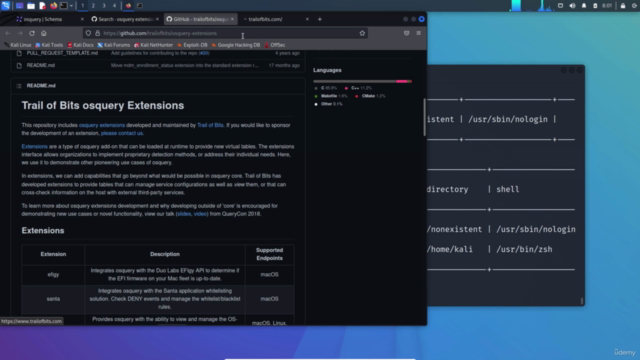Open the Google Hacking DB bookmark
This screenshot has height=360, width=640.
[236, 45]
